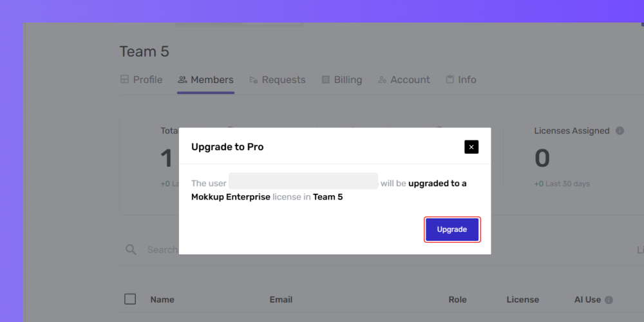This screenshot has height=322, width=644.
Task: Click info icon beside Licenses Assigned
Action: pyautogui.click(x=620, y=131)
